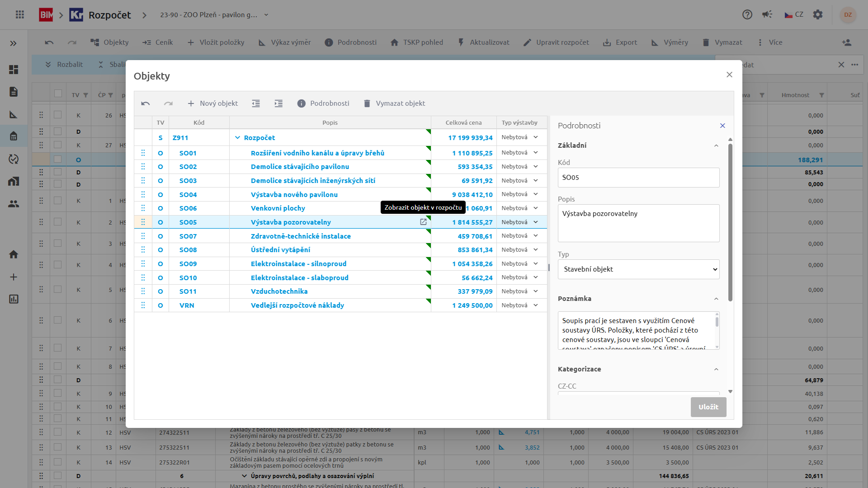Tick checkbox of item row 26
Viewport: 868px width, 488px height.
coord(57,115)
